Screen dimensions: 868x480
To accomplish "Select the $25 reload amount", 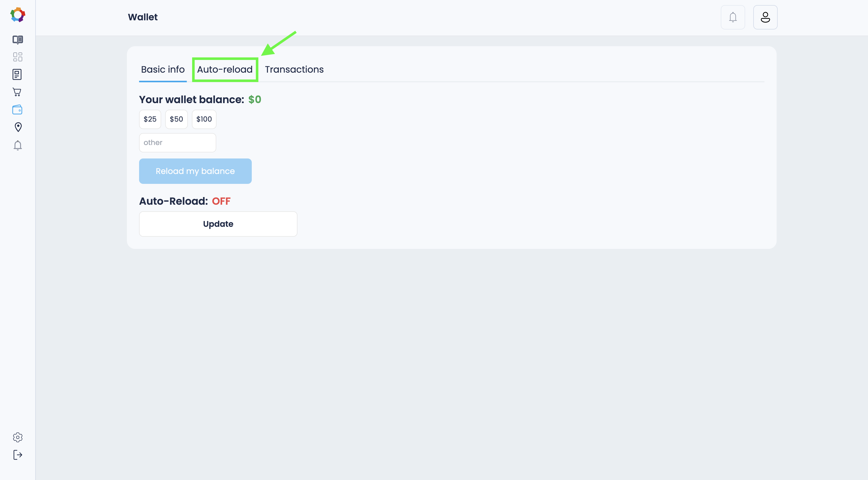I will (150, 119).
